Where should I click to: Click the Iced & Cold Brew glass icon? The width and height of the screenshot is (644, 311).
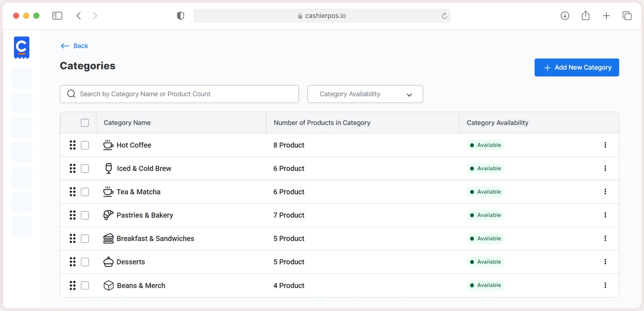click(109, 168)
